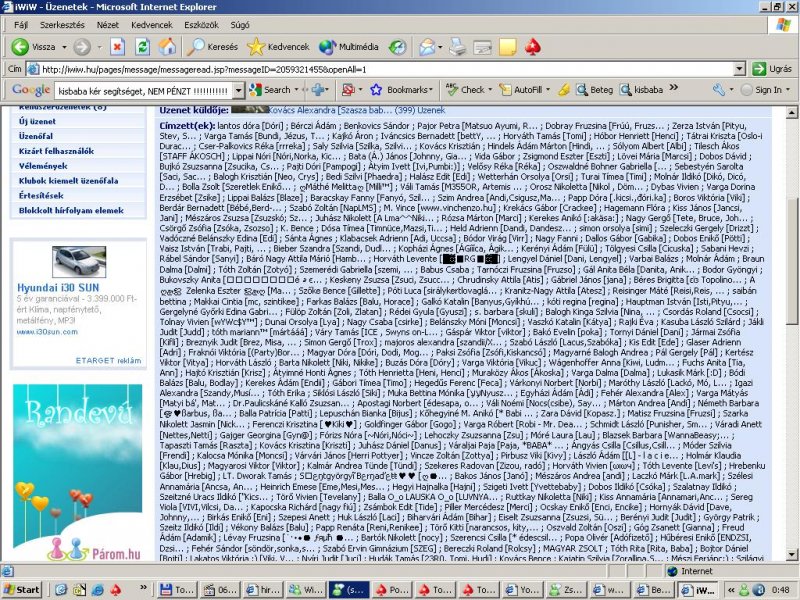Click the red spade toolbar icon

click(533, 47)
